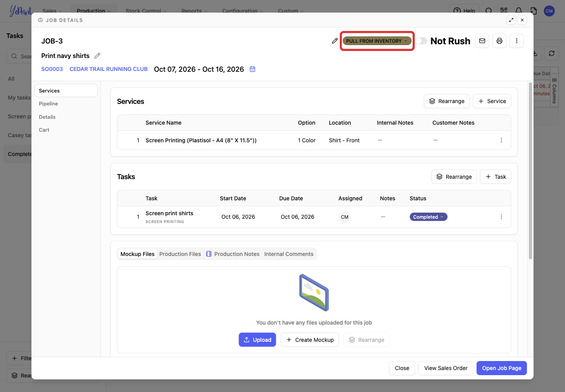This screenshot has width=565, height=392.
Task: Open sales order SO0003 link
Action: click(52, 69)
